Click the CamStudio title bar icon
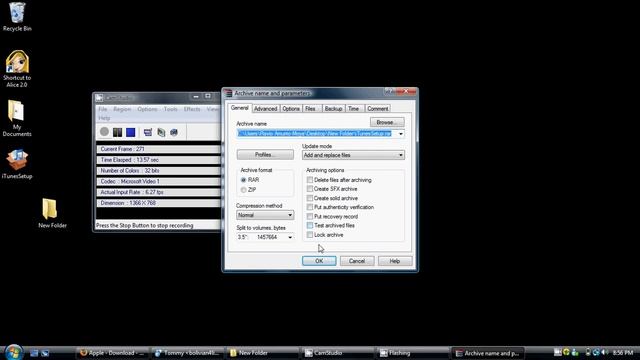This screenshot has width=640, height=360. (99, 98)
